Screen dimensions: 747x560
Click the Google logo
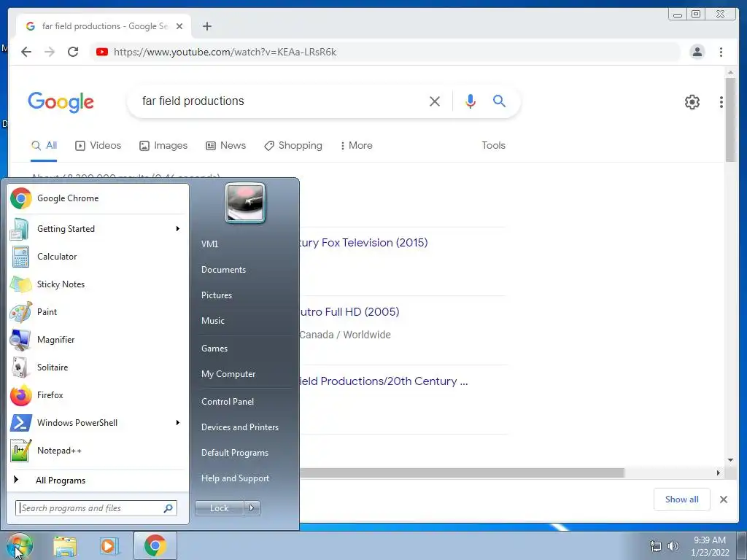[61, 102]
